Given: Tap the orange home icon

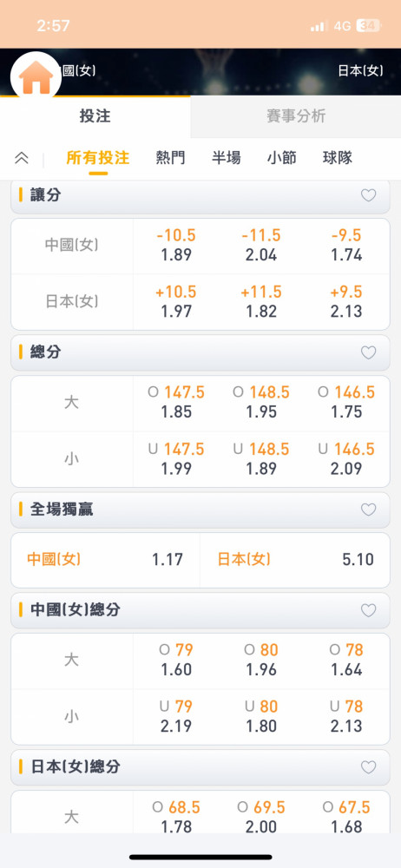Looking at the screenshot, I should 36,78.
